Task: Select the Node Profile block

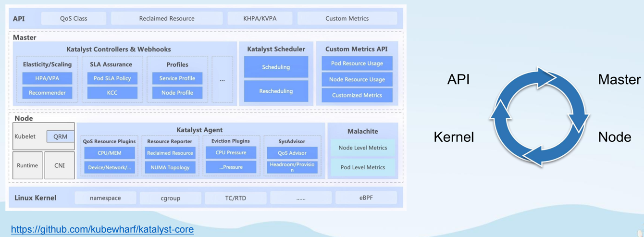Action: click(x=177, y=93)
